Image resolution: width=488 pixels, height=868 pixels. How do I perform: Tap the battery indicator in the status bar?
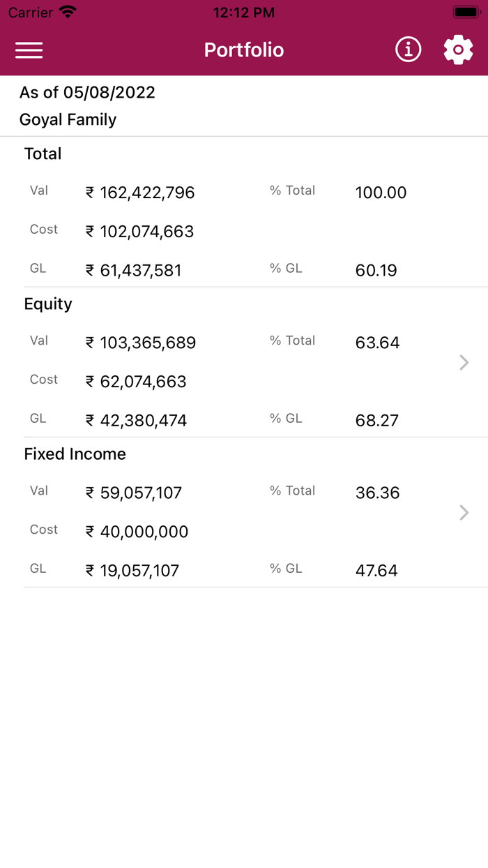464,11
